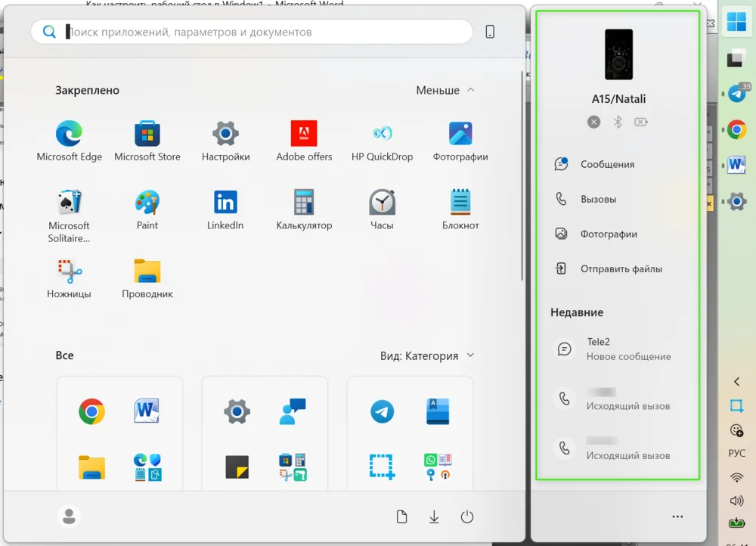
Task: Open the Часы app
Action: tap(382, 209)
